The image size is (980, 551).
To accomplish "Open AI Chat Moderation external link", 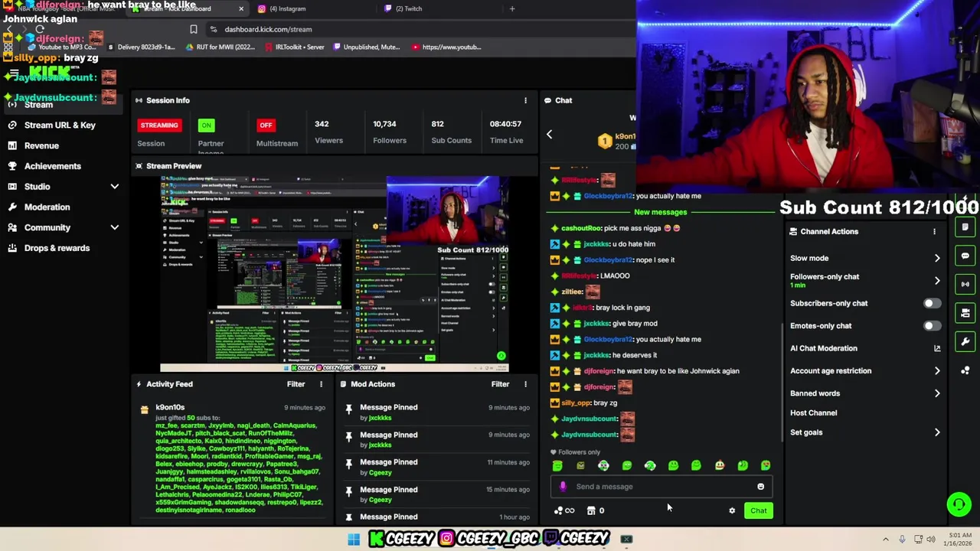I will [937, 348].
